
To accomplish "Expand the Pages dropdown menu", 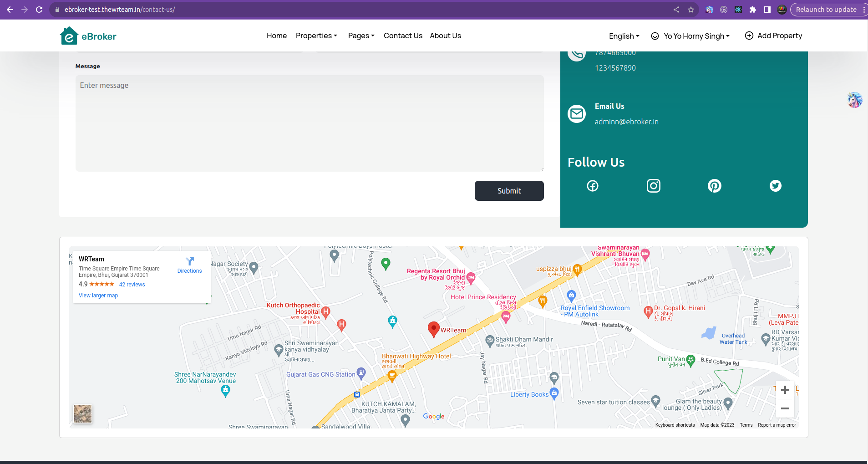I will (361, 36).
